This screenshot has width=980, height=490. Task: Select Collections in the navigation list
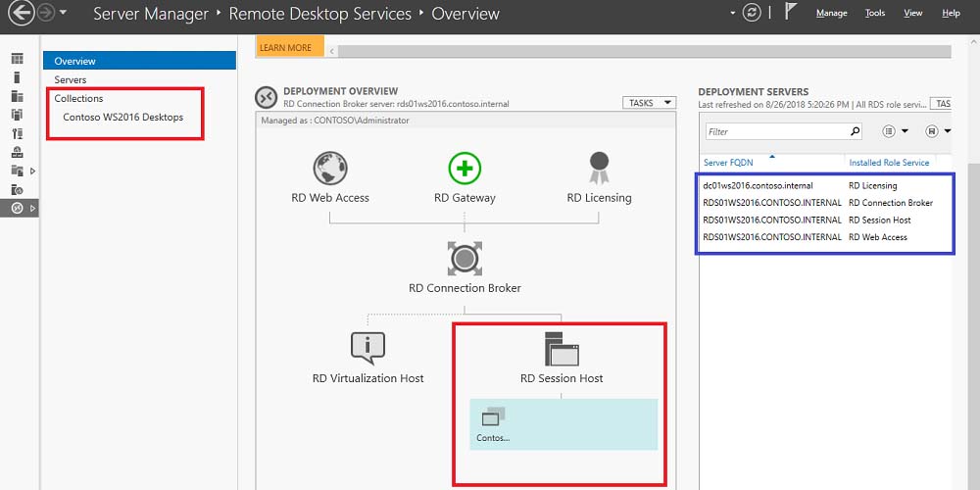pos(78,98)
